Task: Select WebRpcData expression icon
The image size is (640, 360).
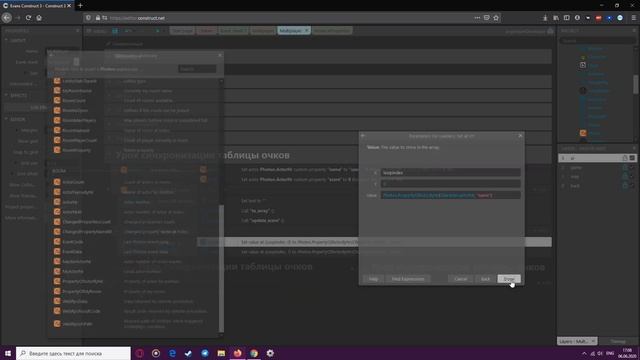Action: (57, 301)
